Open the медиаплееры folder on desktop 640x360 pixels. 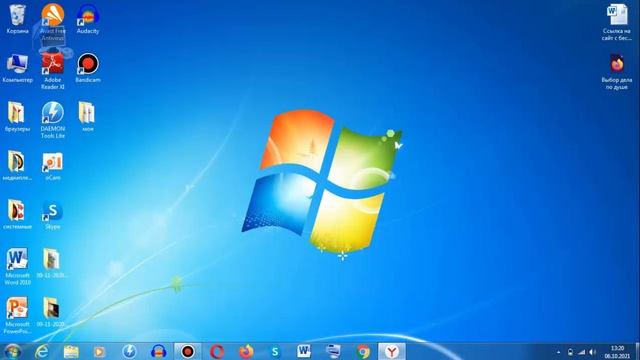tap(17, 166)
